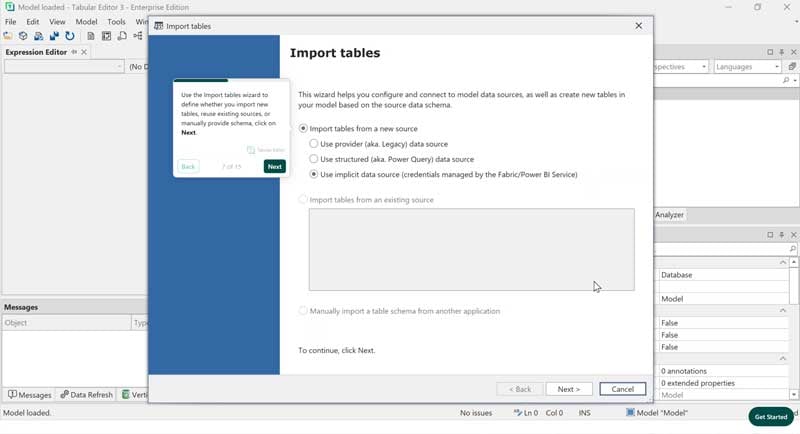Screen dimensions: 800x434
Task: Click search magnifier in properties panel
Action: pyautogui.click(x=792, y=248)
